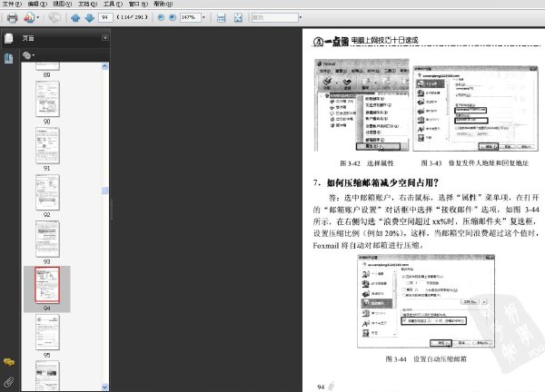Click the Print icon in toolbar
The height and width of the screenshot is (392, 545).
(12, 17)
